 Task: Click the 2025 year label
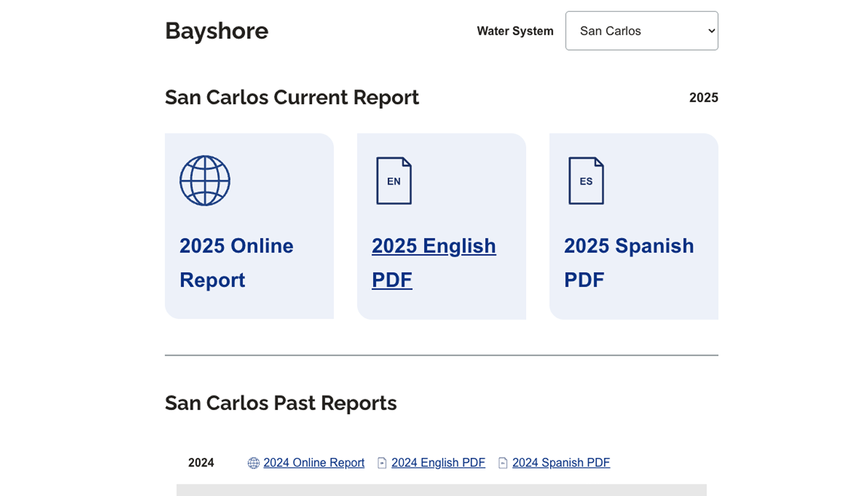(x=703, y=98)
